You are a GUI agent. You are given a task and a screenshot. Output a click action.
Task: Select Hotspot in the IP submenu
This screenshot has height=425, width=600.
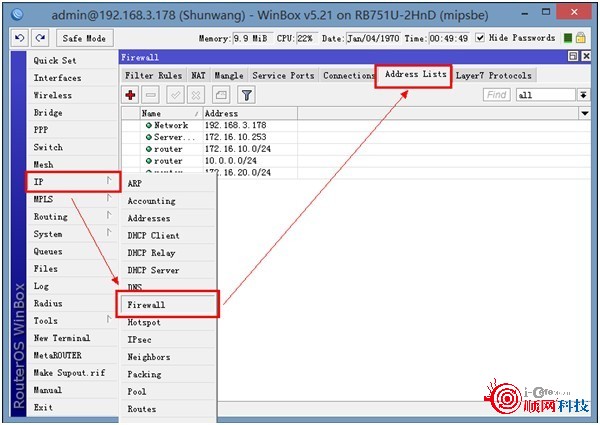click(x=168, y=322)
